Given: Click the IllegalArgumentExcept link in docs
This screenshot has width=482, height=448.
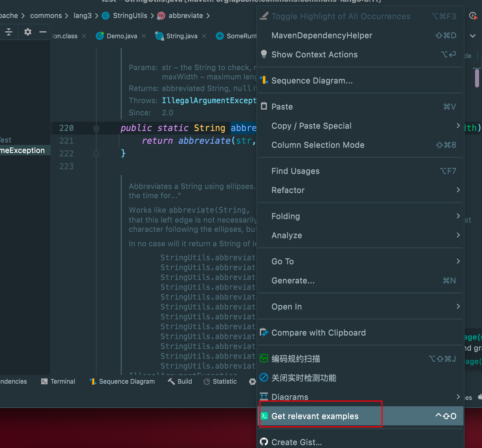Looking at the screenshot, I should pyautogui.click(x=209, y=100).
